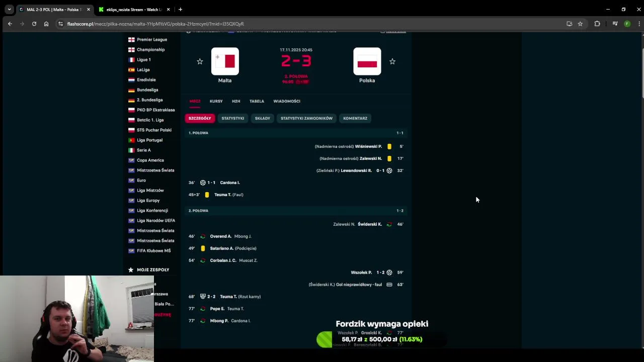Switch to the H2H tab

point(236,101)
